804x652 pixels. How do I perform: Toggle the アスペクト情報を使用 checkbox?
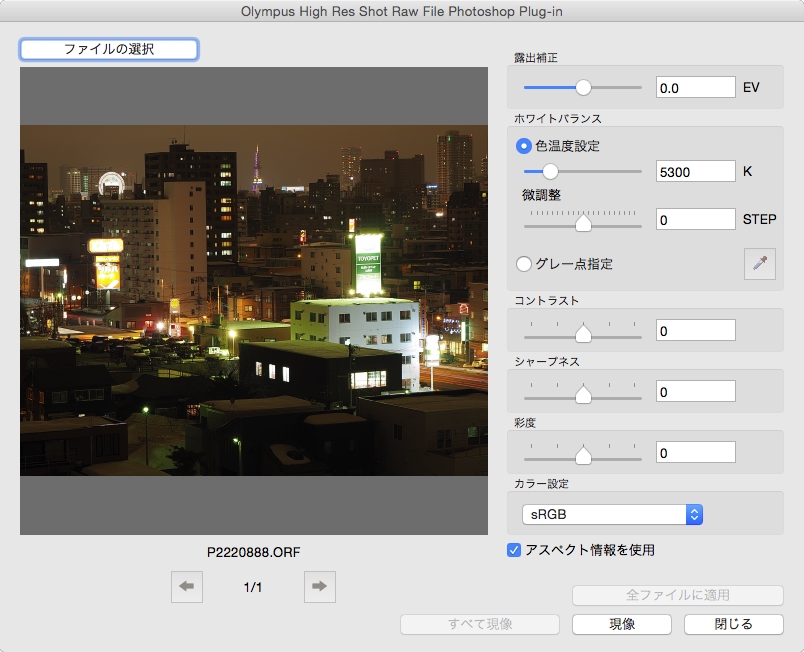tap(515, 550)
